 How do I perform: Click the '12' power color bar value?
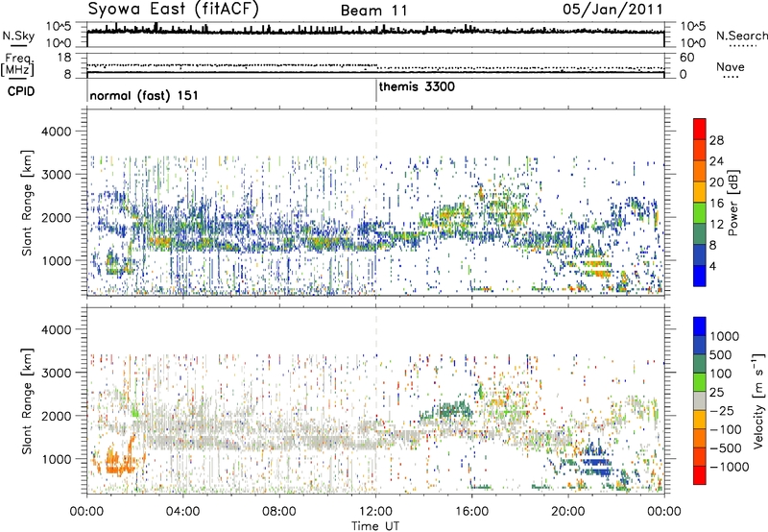[x=716, y=225]
